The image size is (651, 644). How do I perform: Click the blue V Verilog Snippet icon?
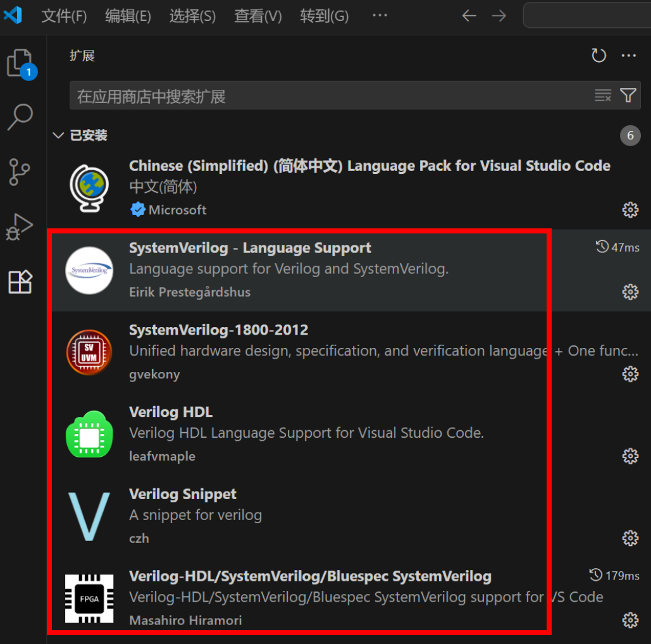click(89, 516)
